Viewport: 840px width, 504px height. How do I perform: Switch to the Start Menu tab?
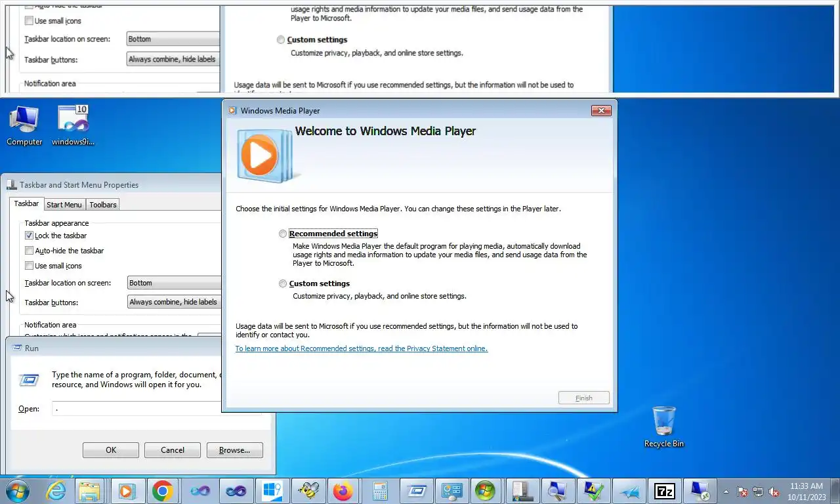coord(64,205)
